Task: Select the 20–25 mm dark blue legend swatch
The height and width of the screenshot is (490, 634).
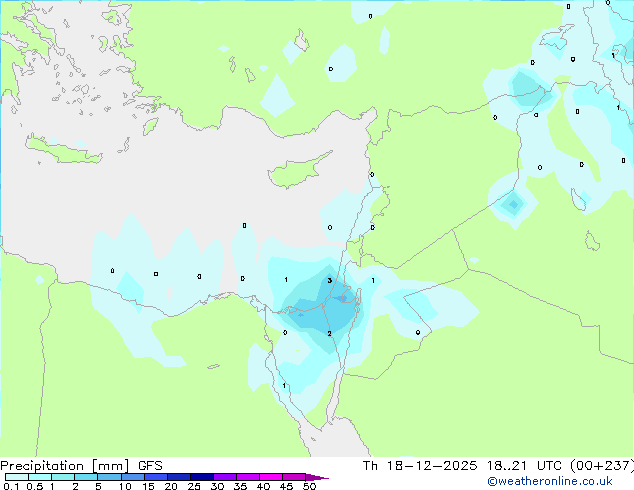Action: [x=179, y=477]
